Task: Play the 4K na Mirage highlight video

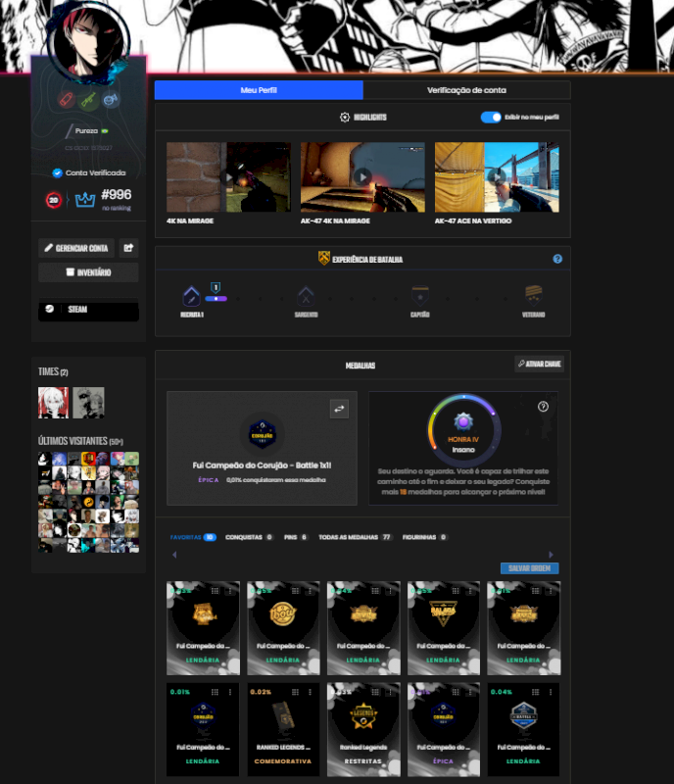Action: pos(228,177)
